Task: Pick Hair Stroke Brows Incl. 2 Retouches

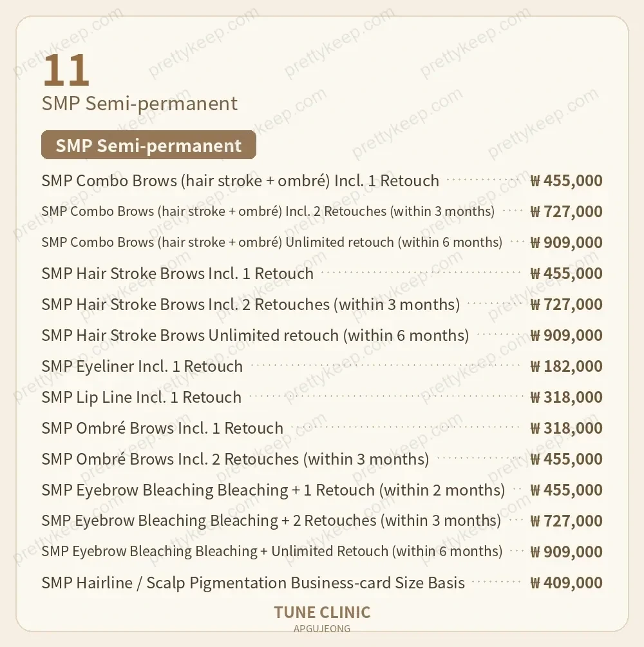Action: (321, 304)
